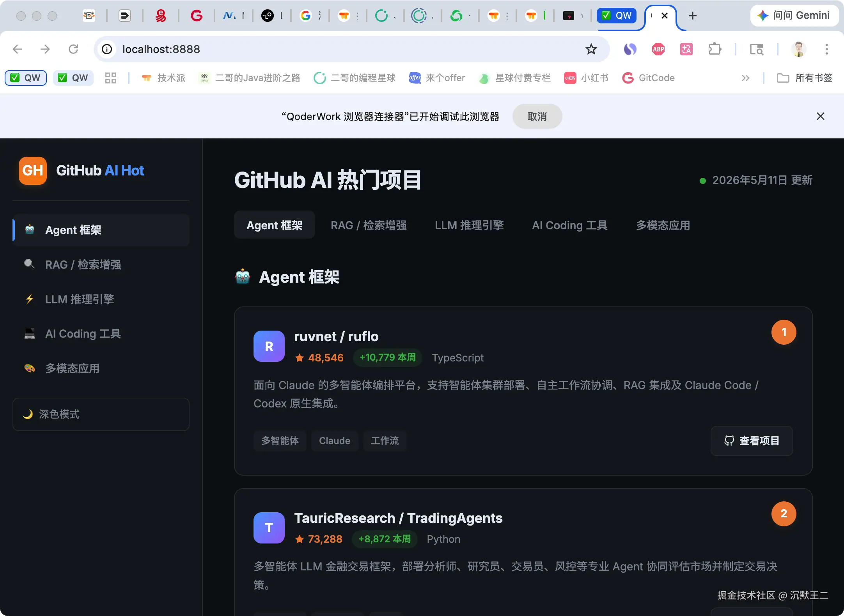Image resolution: width=844 pixels, height=616 pixels.
Task: Click the 工作流 tag on ruflo
Action: coord(385,441)
